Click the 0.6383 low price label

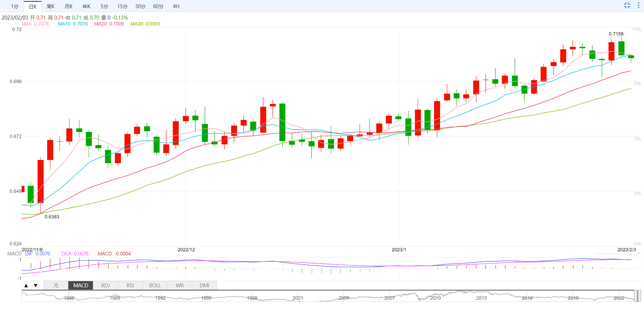coord(52,217)
